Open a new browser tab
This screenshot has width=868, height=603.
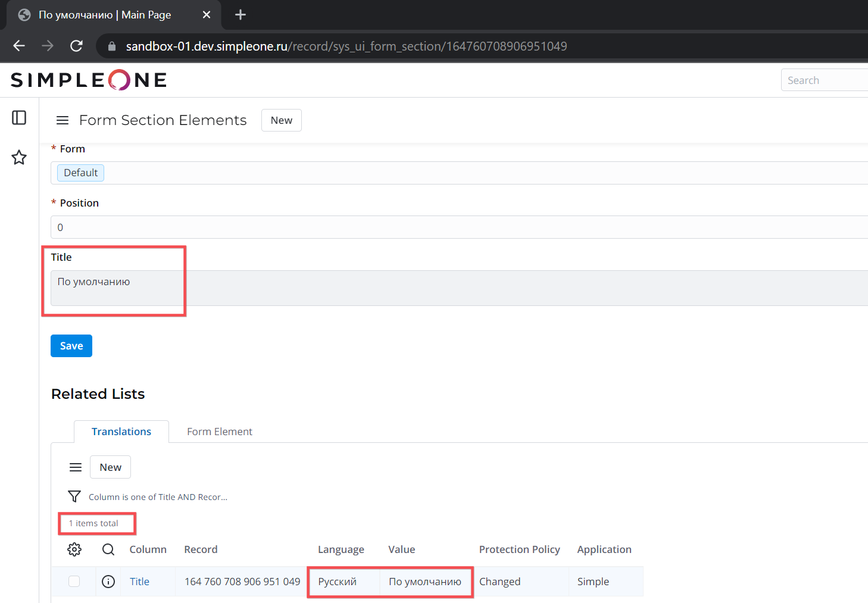click(x=241, y=15)
